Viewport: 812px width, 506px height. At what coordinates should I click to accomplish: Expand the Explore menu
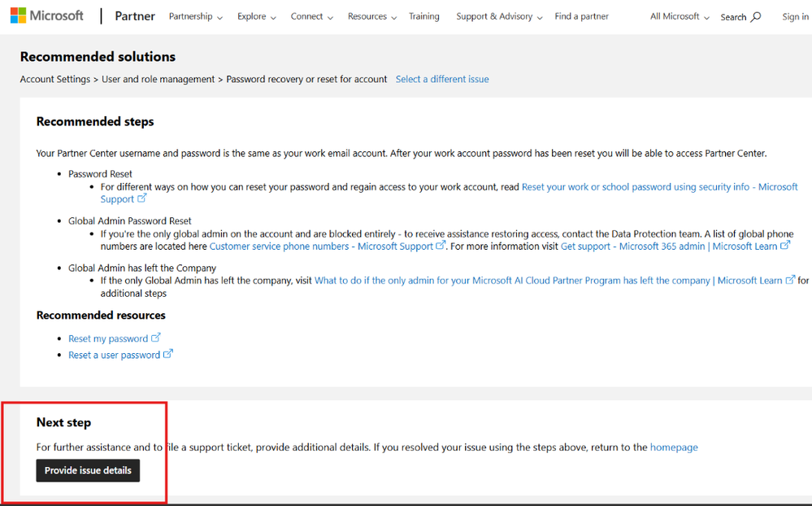point(257,16)
